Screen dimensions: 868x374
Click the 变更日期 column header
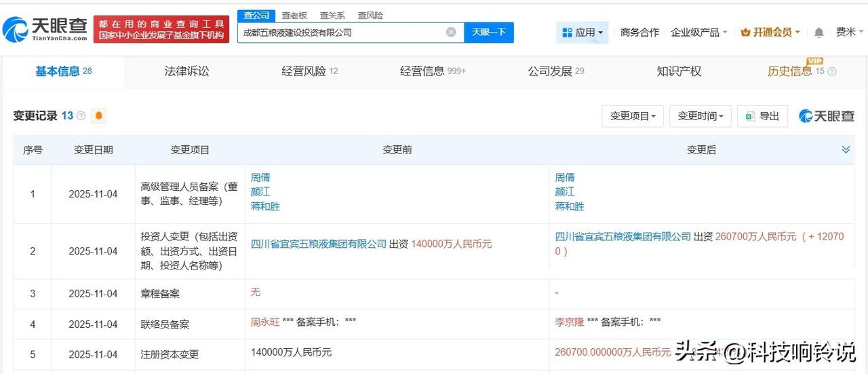tap(94, 150)
